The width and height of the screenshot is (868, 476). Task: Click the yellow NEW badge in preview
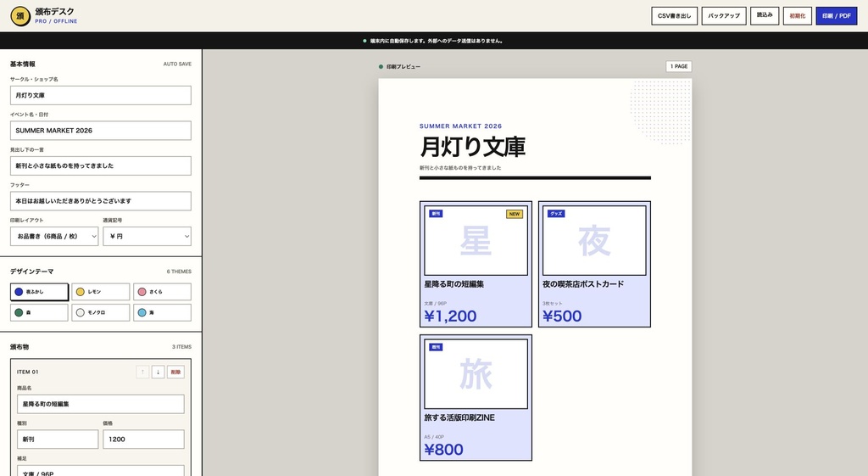(x=515, y=214)
